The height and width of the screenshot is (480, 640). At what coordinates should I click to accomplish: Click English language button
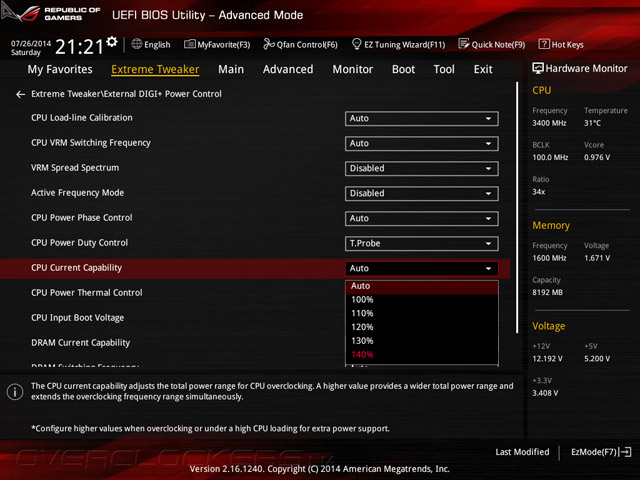click(151, 44)
